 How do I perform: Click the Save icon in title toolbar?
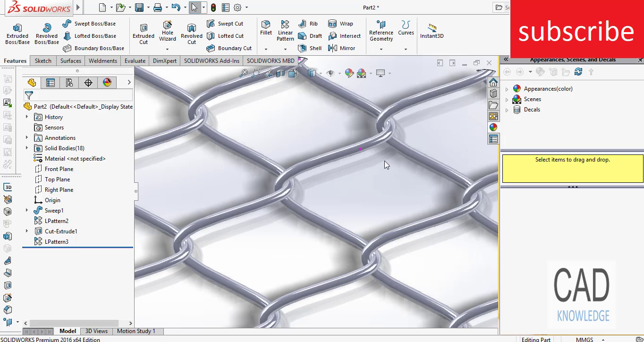[139, 8]
